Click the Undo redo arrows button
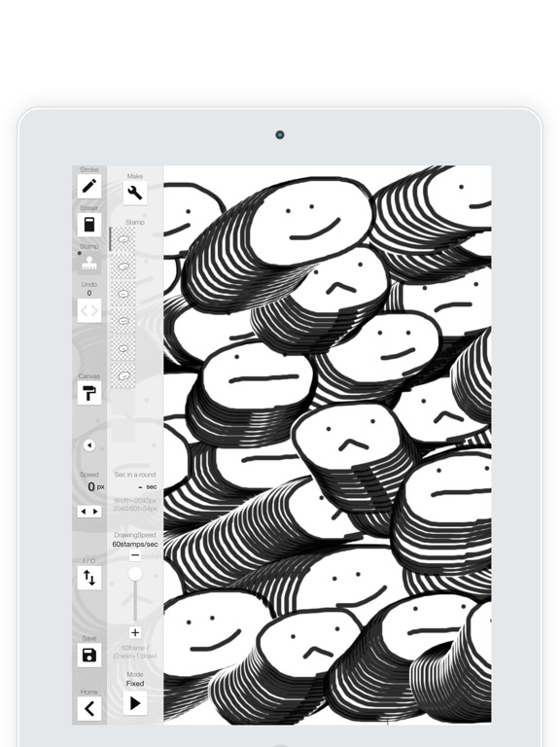This screenshot has height=747, width=560. coord(89,310)
